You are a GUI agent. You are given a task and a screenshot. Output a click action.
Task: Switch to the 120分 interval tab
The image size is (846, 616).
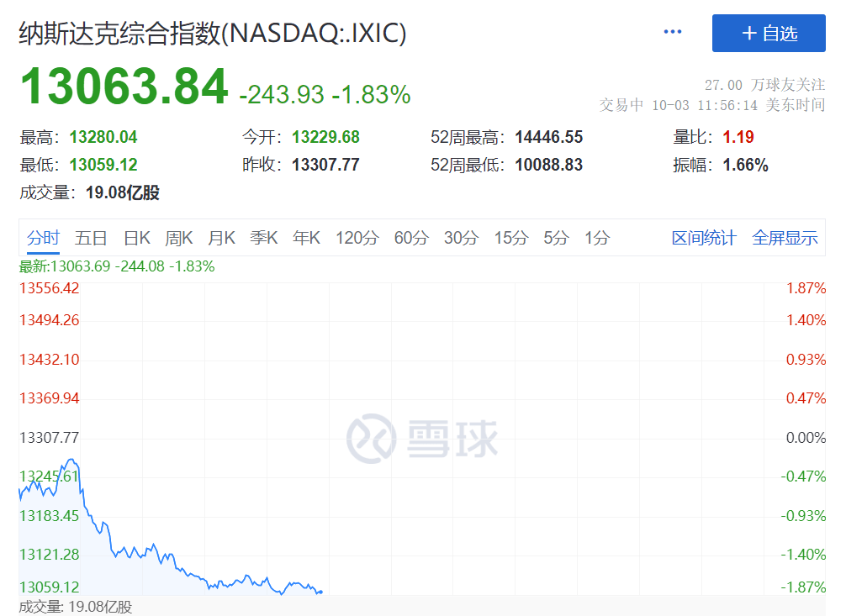point(357,238)
